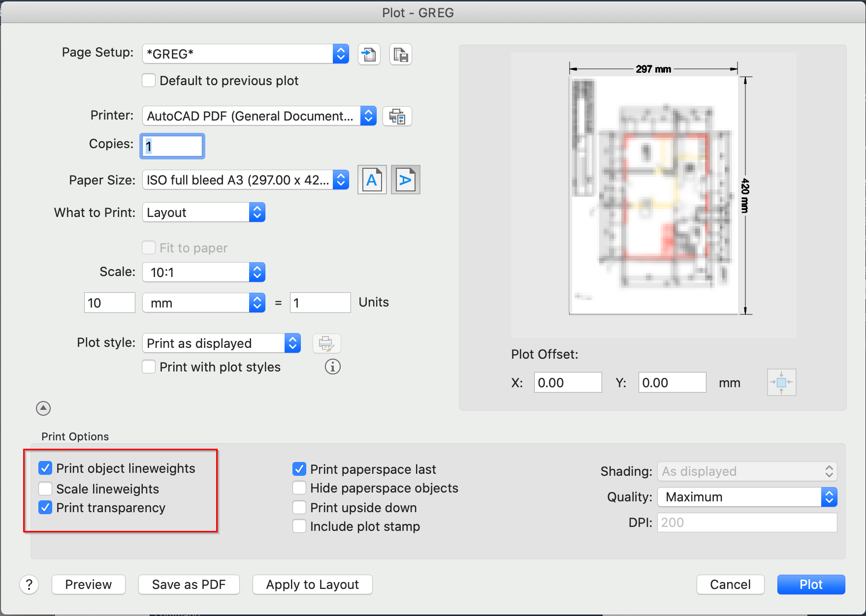866x616 pixels.
Task: Disable Print transparency
Action: (45, 507)
